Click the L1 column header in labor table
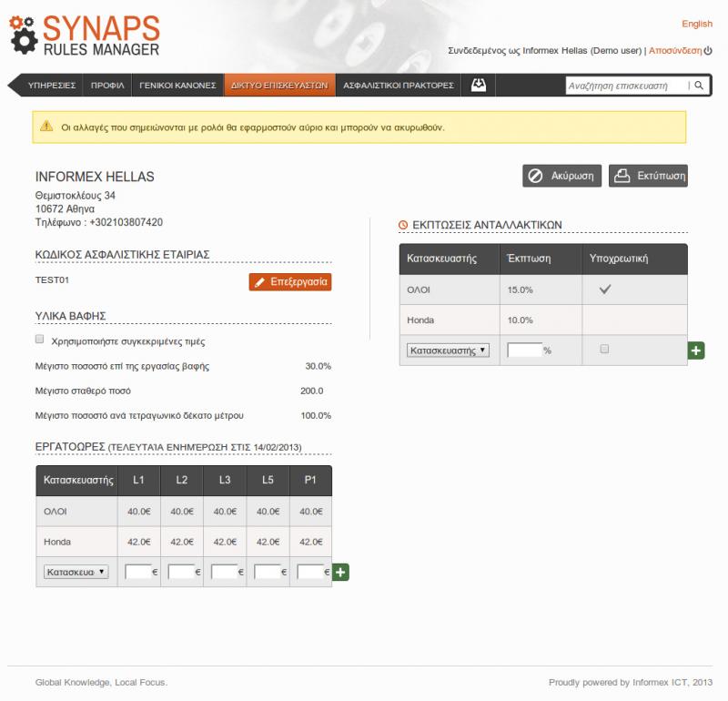 click(138, 480)
